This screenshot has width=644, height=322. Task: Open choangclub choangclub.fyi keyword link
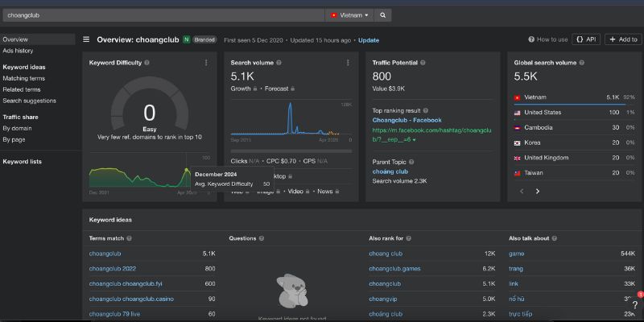coord(126,284)
